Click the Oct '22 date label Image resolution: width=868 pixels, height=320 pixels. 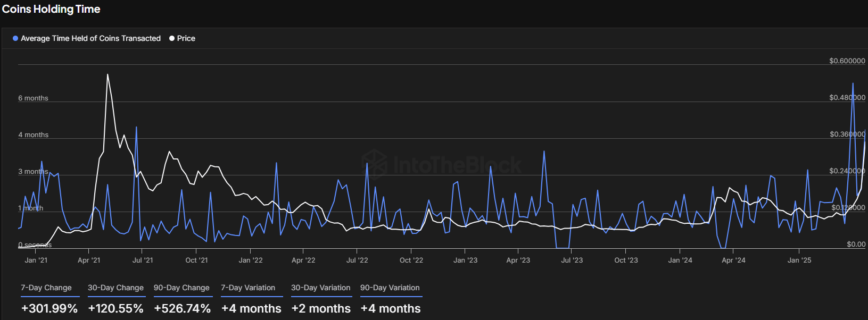coord(411,260)
